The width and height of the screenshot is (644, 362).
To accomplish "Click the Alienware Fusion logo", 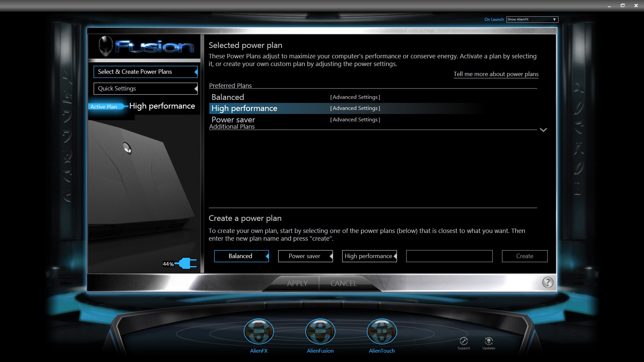I will pyautogui.click(x=146, y=46).
